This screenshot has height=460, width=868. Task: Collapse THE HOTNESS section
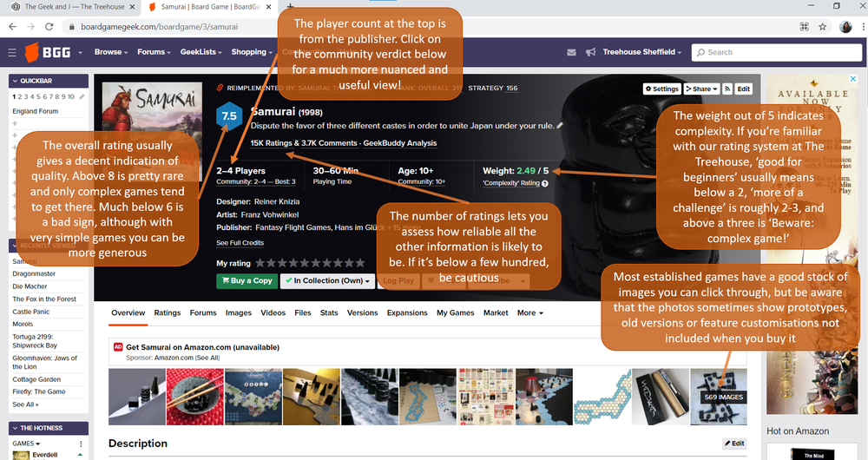[48, 428]
